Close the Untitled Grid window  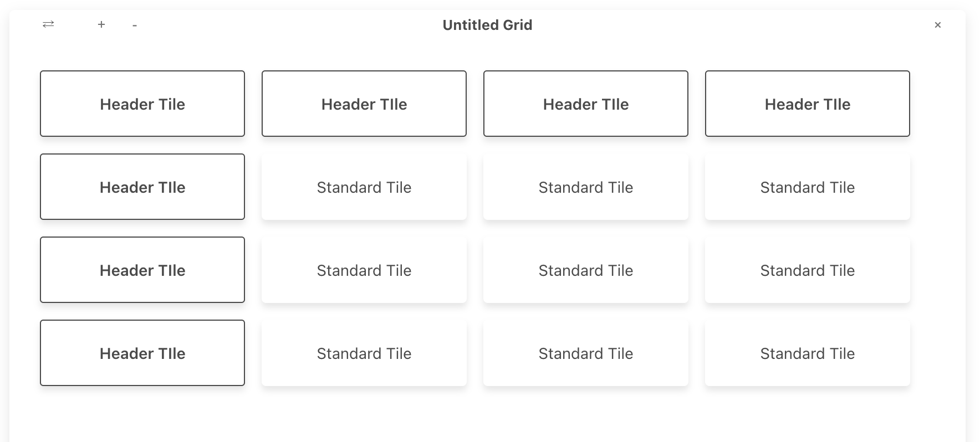(938, 24)
